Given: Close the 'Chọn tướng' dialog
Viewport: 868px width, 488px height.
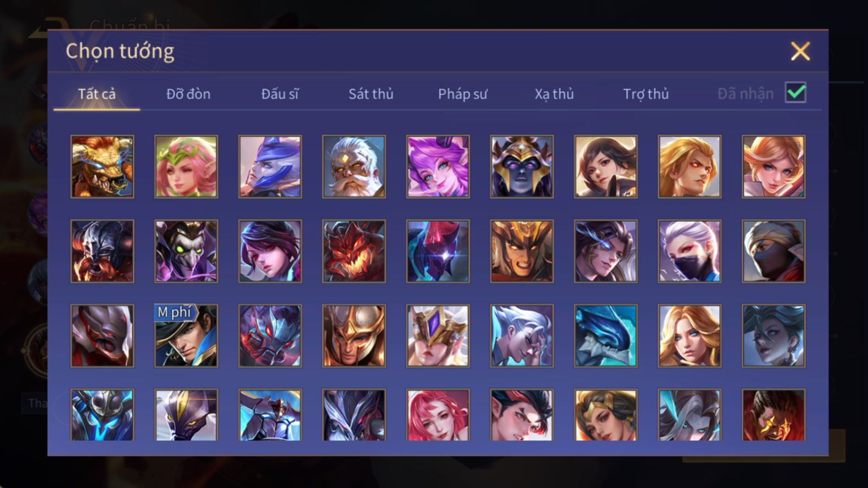Looking at the screenshot, I should pyautogui.click(x=800, y=51).
